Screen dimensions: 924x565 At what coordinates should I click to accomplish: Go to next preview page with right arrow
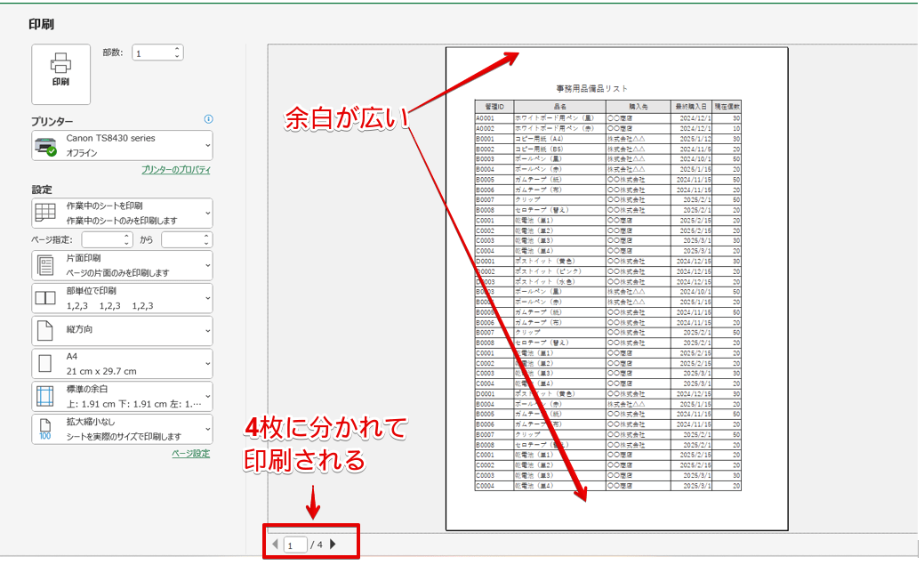click(333, 544)
